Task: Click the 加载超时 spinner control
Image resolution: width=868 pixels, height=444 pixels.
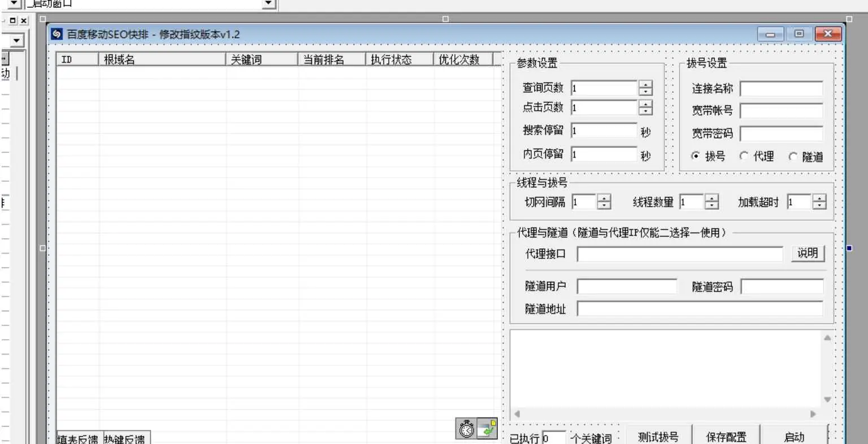Action: (819, 202)
